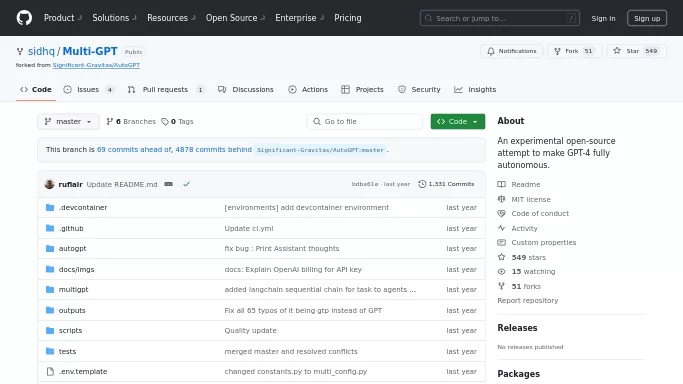Switch to the Discussions tab

tap(246, 89)
